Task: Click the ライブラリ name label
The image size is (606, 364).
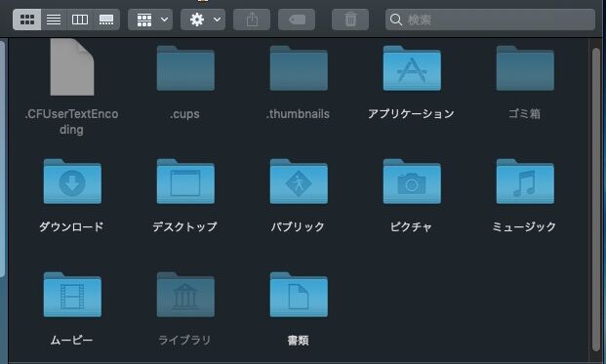Action: pyautogui.click(x=184, y=340)
